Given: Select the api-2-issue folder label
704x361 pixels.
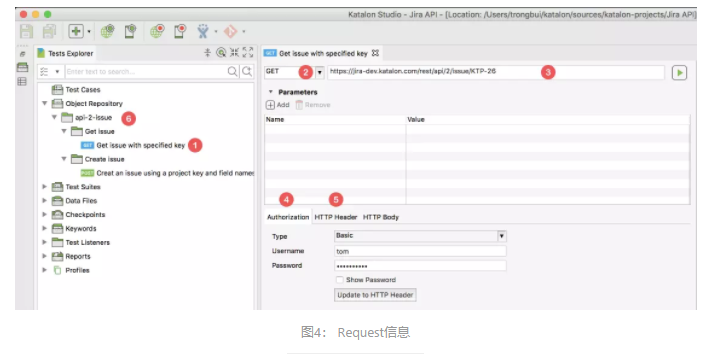Looking at the screenshot, I should 93,117.
